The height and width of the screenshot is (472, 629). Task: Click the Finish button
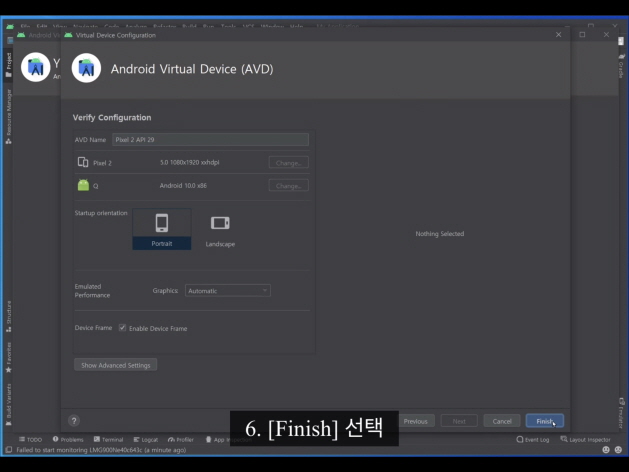click(544, 421)
